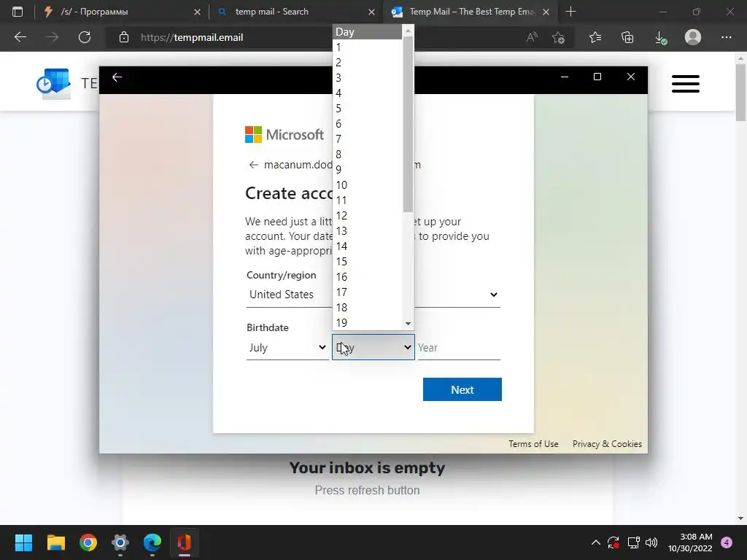Open Settings from the taskbar
Image resolution: width=747 pixels, height=560 pixels.
pyautogui.click(x=120, y=542)
